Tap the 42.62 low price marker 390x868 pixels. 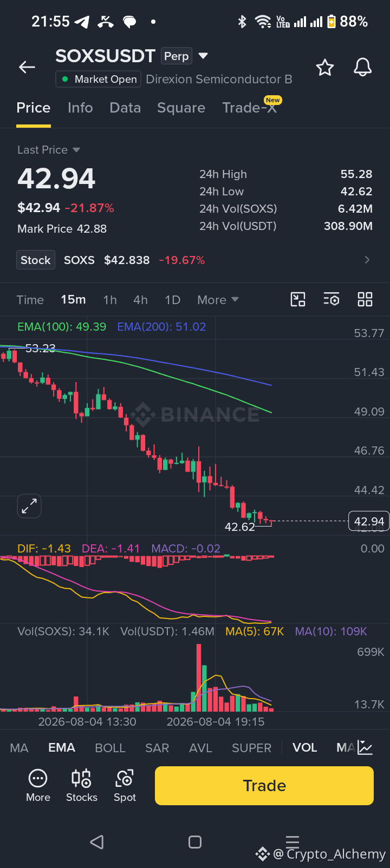click(239, 527)
